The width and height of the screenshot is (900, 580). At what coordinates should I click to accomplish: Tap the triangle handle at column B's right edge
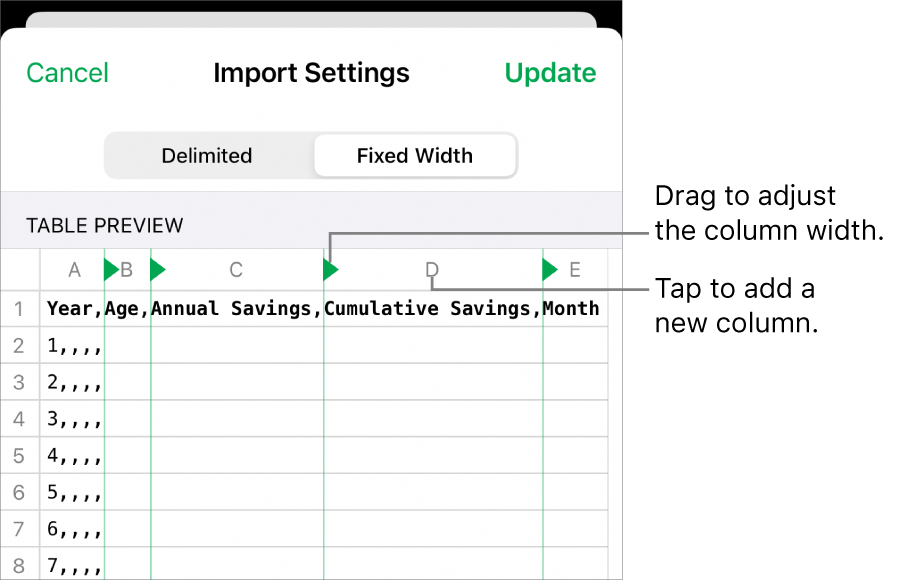point(157,269)
